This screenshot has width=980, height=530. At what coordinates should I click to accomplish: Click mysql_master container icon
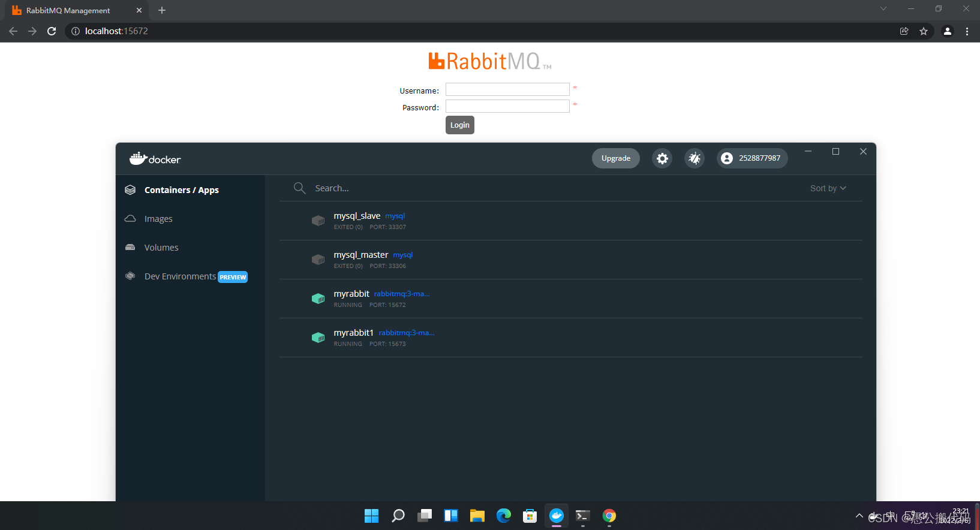coord(318,260)
